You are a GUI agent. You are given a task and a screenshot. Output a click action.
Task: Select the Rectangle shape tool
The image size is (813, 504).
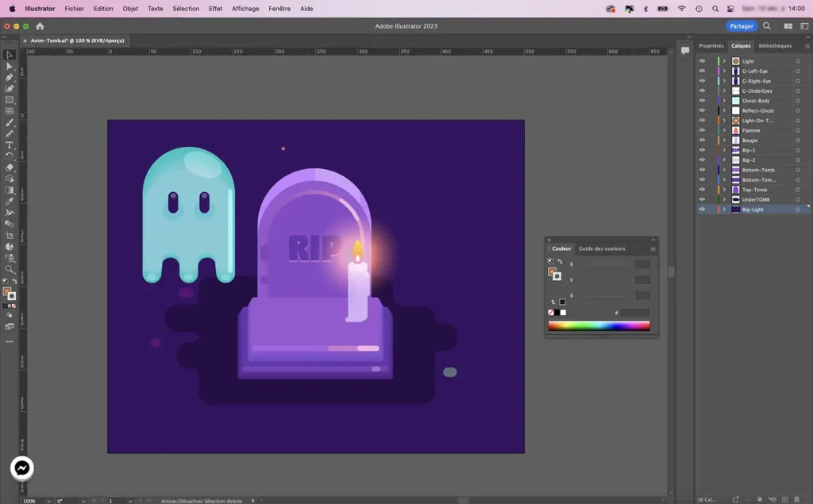coord(10,100)
